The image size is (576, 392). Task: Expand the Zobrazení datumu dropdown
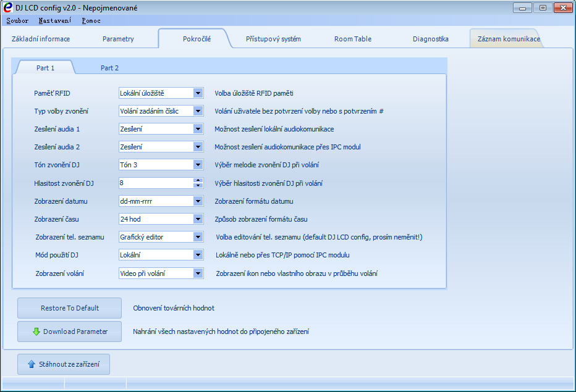point(198,201)
